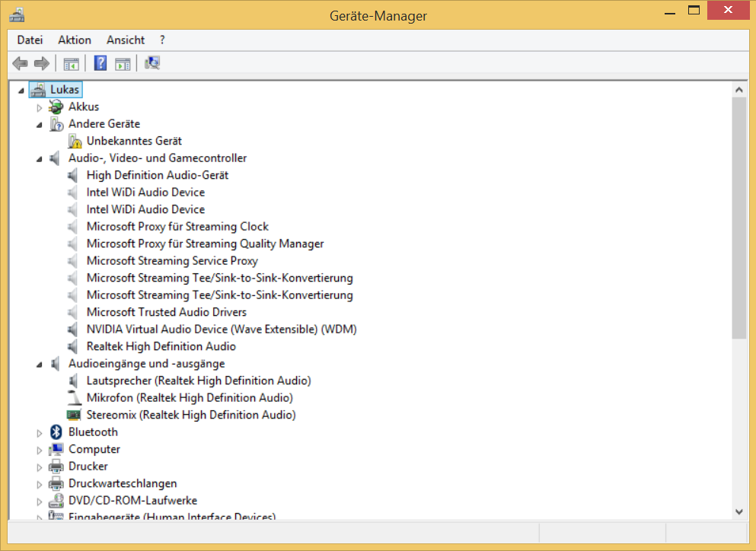
Task: Collapse the Lukas root node
Action: (x=21, y=90)
